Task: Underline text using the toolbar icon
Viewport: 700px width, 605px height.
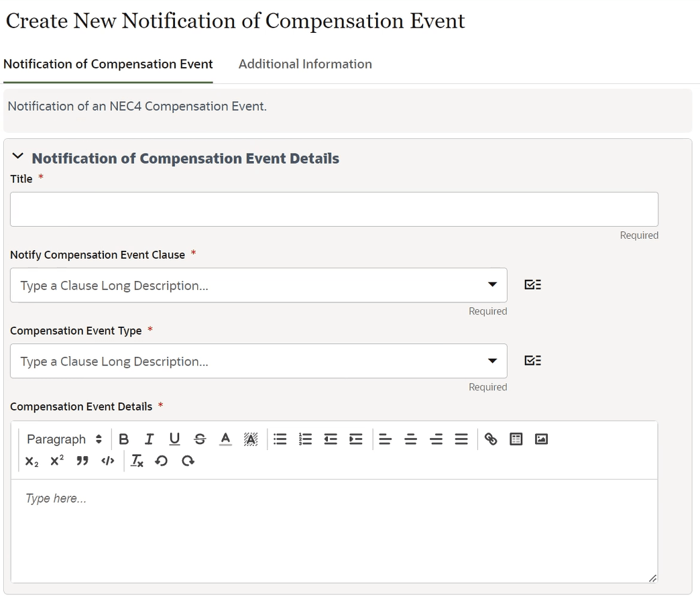Action: click(174, 439)
